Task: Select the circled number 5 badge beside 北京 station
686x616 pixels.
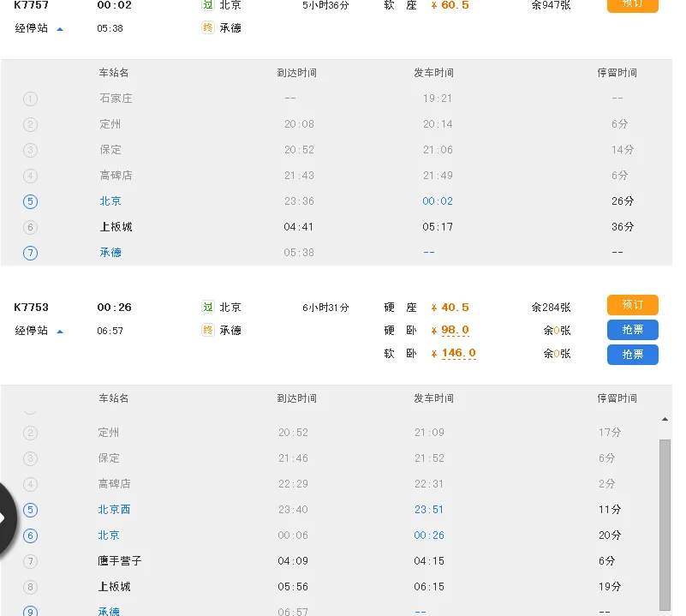Action: 30,201
